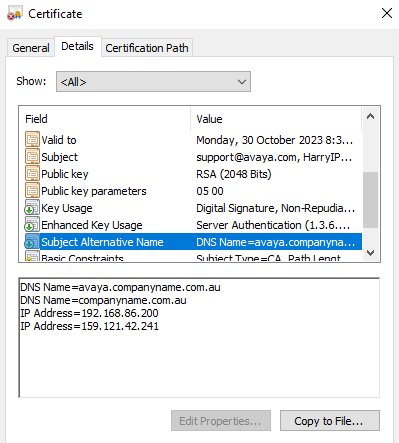
Task: Click the Value column header
Action: point(276,119)
